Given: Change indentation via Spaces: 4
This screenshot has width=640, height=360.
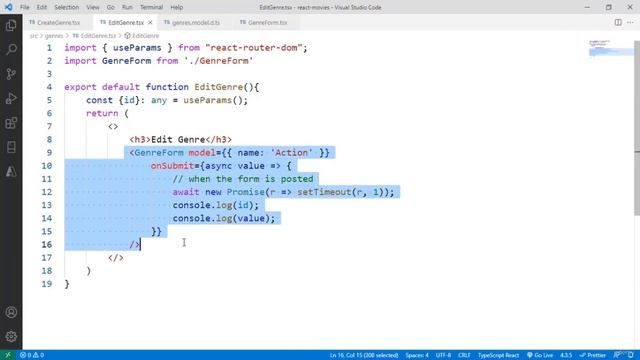Looking at the screenshot, I should tap(417, 355).
